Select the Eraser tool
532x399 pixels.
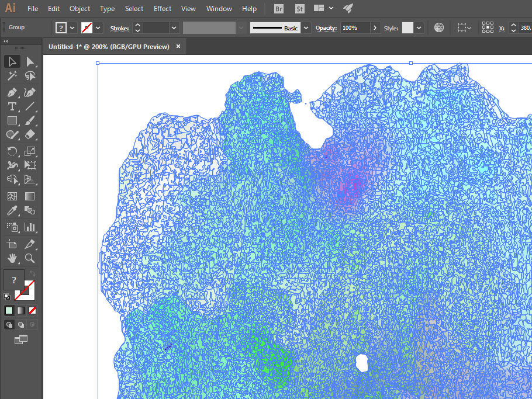pos(30,134)
